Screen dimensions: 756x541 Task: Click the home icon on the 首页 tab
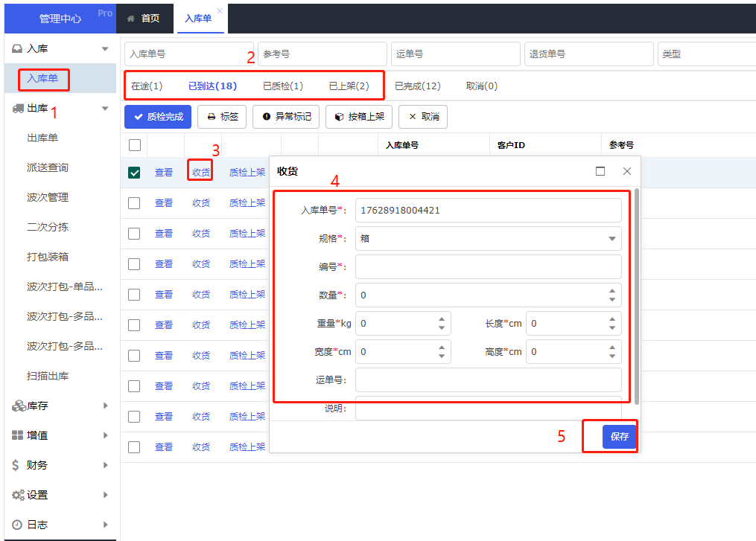(x=130, y=19)
